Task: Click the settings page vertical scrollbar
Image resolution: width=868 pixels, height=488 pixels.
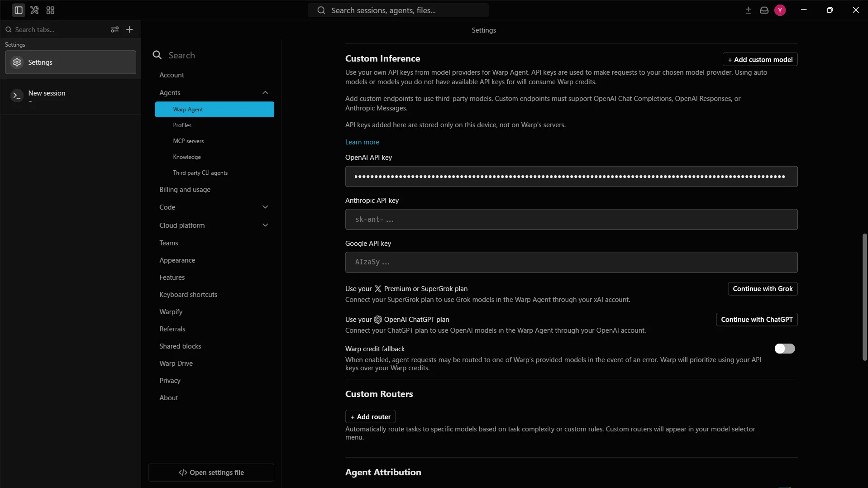Action: (864, 297)
